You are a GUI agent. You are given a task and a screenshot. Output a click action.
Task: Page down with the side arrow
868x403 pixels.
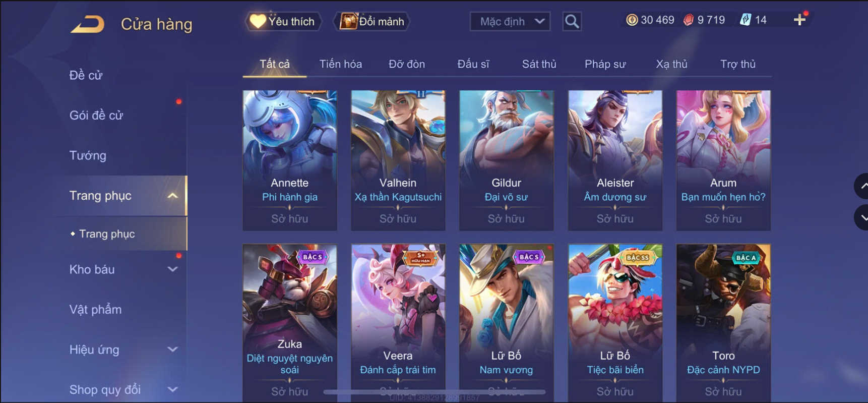click(x=861, y=218)
